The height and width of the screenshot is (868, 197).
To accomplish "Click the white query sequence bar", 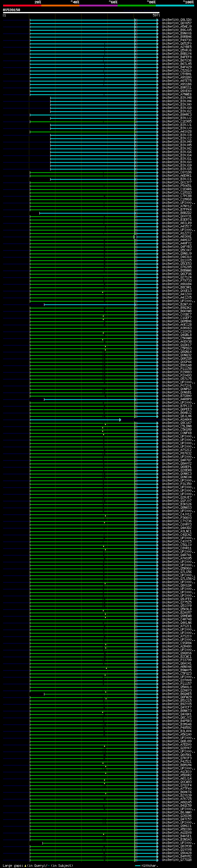I will [81, 12].
